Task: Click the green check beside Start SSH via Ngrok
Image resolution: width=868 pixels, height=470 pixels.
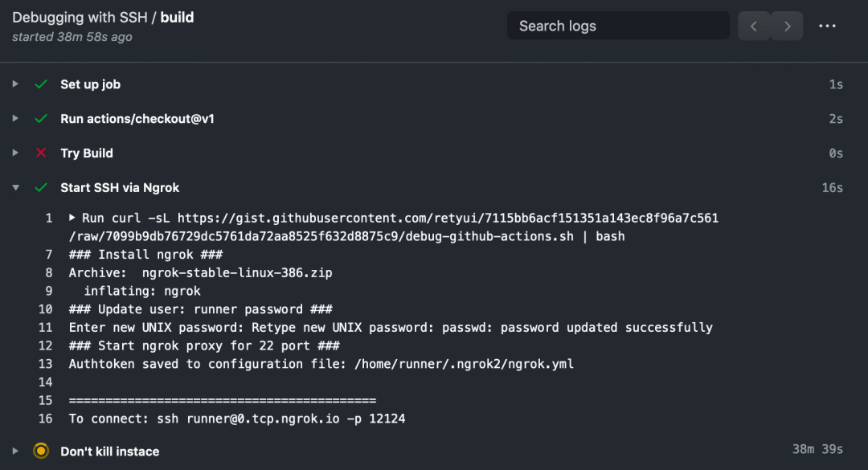Action: 41,188
